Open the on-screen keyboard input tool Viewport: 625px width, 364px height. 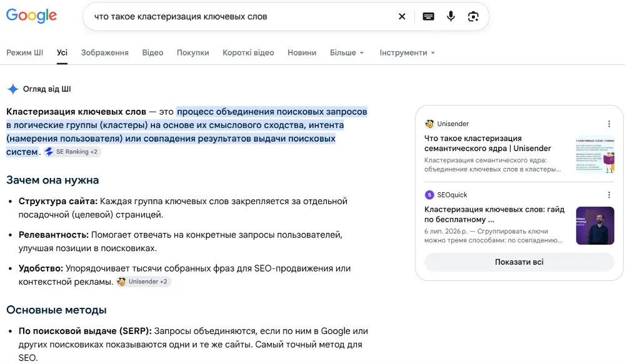428,16
